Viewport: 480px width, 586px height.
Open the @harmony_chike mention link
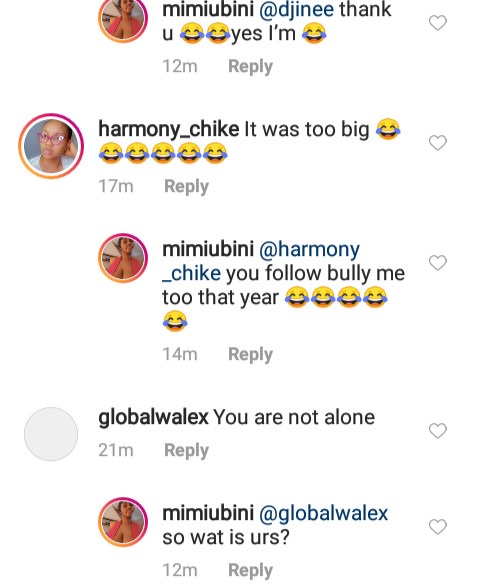pyautogui.click(x=261, y=261)
